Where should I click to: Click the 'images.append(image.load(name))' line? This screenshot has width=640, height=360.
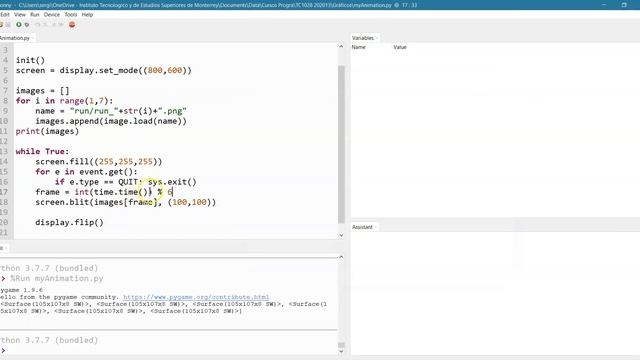[111, 121]
